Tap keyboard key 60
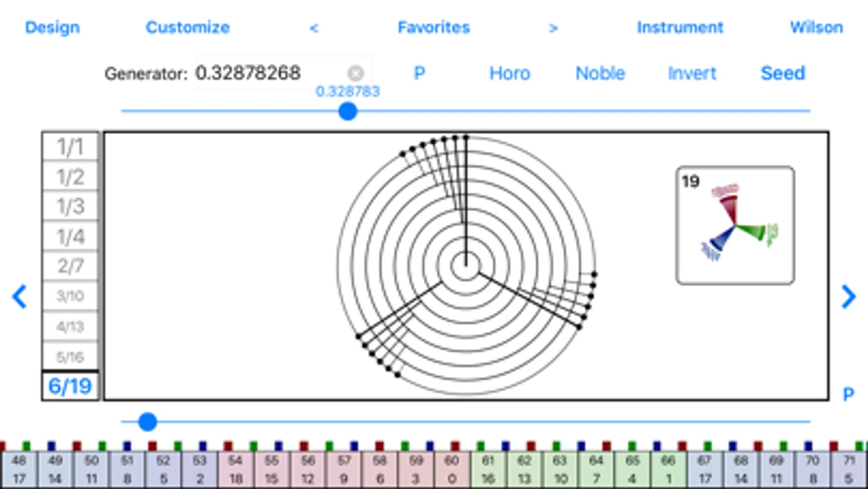The image size is (868, 489). (452, 469)
